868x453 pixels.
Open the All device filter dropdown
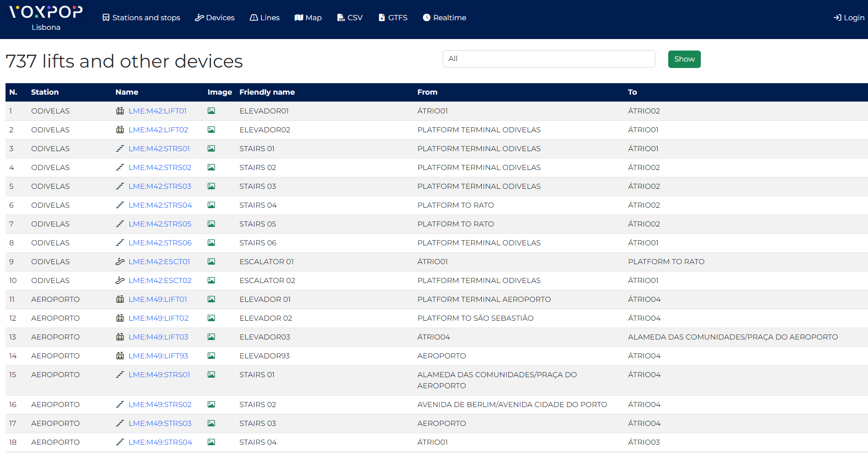tap(549, 59)
